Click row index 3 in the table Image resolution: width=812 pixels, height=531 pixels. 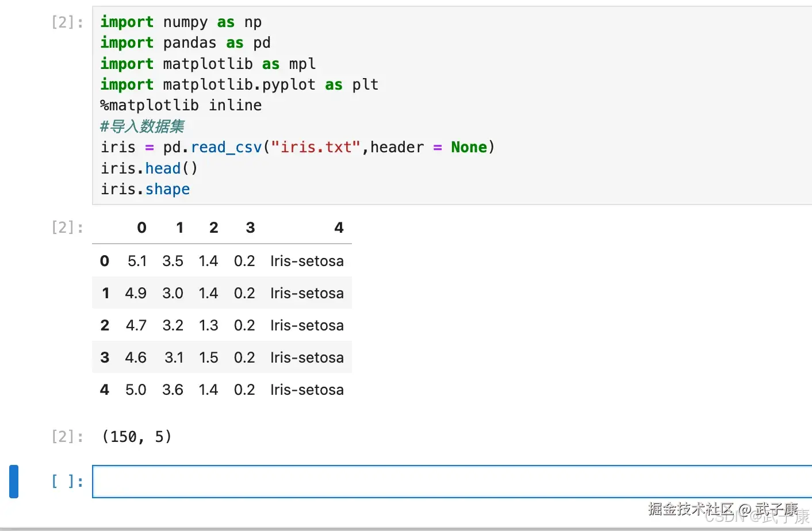[105, 358]
